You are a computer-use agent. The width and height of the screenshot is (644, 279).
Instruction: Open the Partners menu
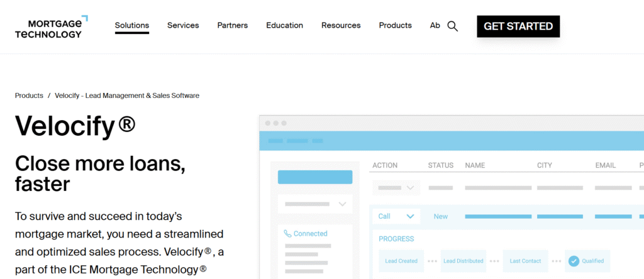tap(233, 26)
